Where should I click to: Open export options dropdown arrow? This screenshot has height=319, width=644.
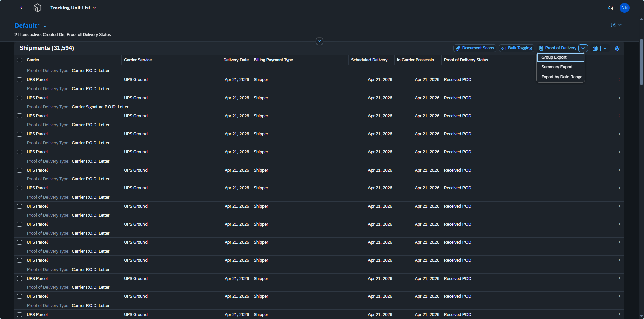605,48
